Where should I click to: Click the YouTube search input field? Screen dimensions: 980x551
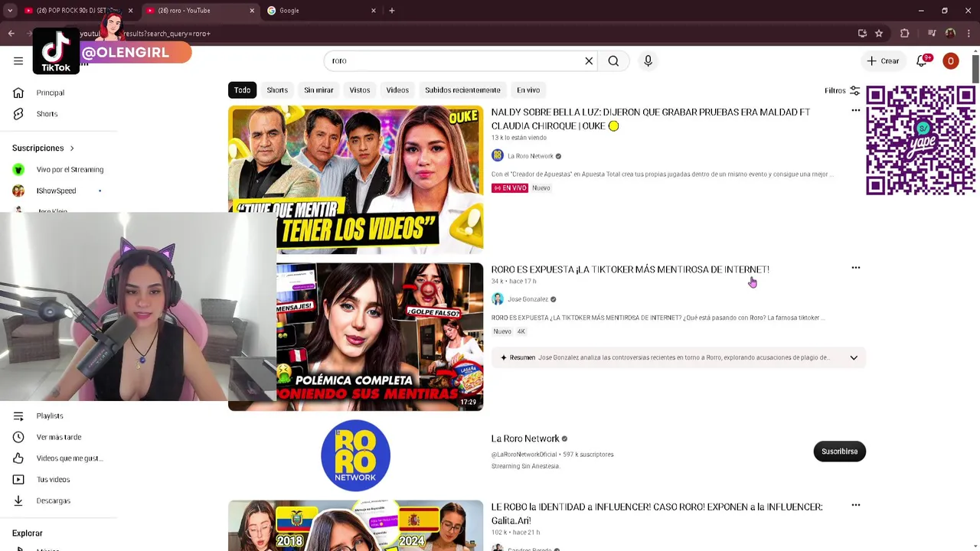click(x=456, y=61)
